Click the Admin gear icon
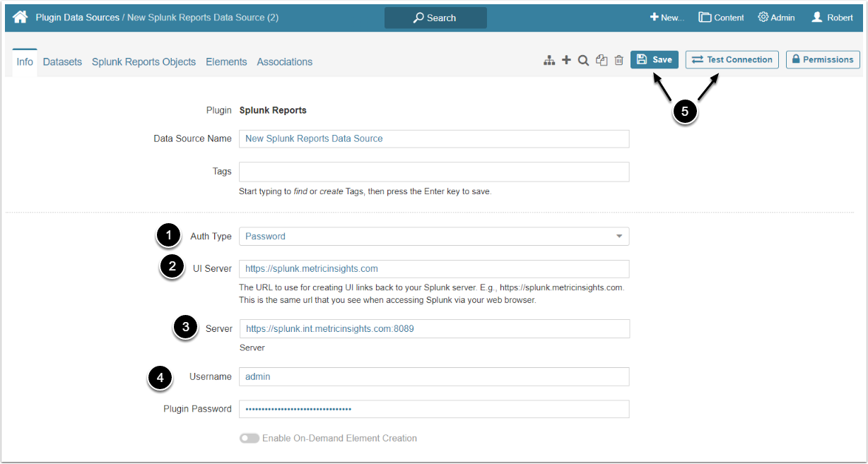The width and height of the screenshot is (868, 464). tap(763, 17)
